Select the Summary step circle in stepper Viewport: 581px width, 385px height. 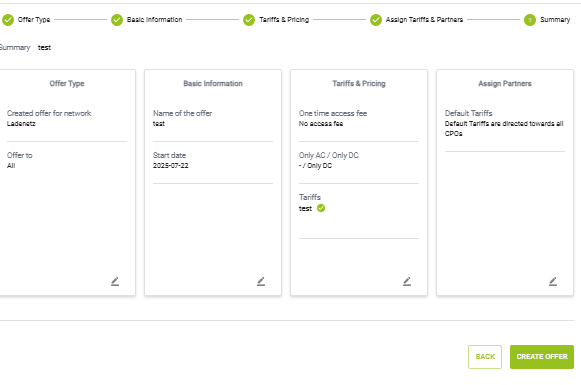coord(530,20)
